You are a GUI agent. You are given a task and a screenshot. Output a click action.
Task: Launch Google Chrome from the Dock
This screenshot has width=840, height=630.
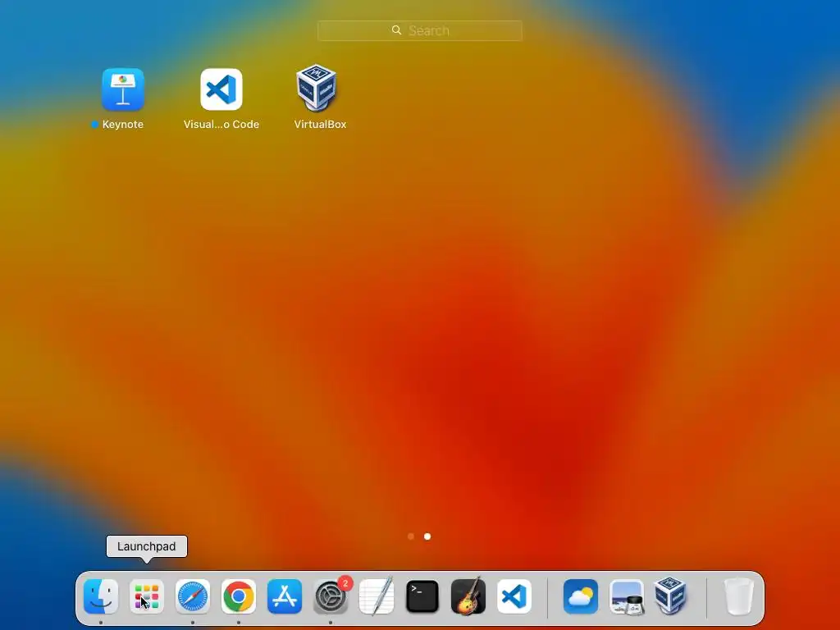coord(239,596)
